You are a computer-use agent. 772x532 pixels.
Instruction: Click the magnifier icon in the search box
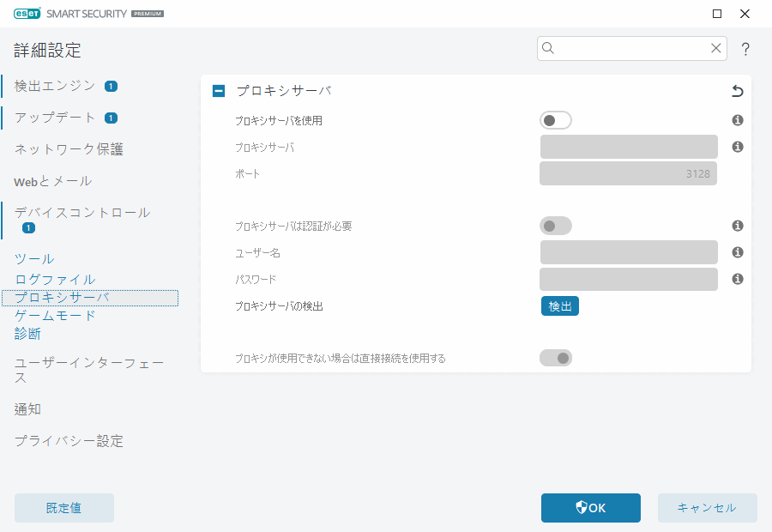click(x=548, y=48)
